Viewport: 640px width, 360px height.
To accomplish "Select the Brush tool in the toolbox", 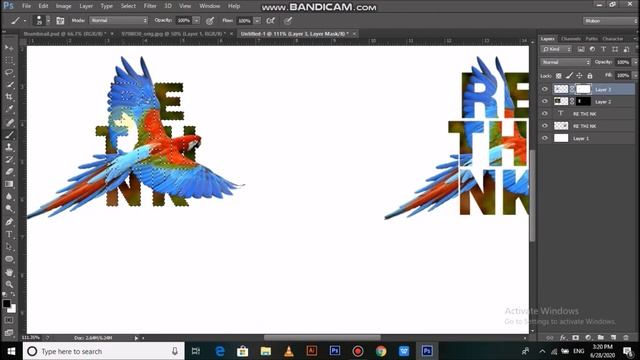I will (x=9, y=135).
